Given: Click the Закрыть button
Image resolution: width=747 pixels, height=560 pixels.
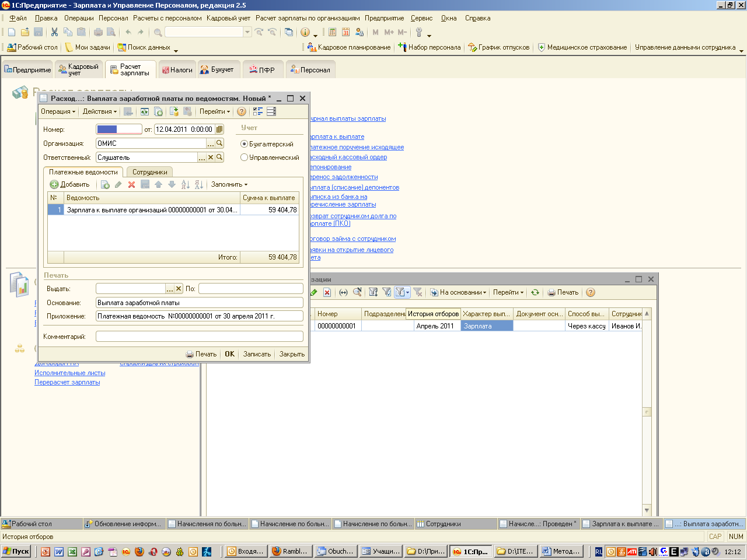Looking at the screenshot, I should pos(292,354).
